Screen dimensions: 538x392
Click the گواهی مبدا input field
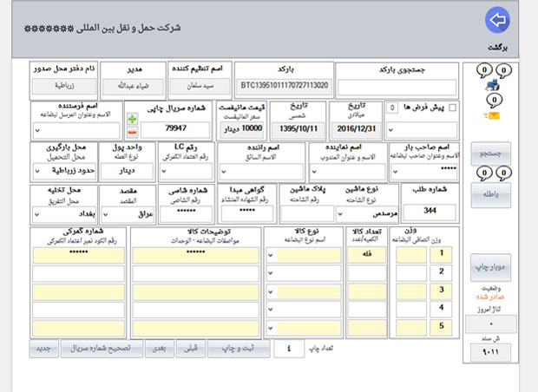click(246, 214)
